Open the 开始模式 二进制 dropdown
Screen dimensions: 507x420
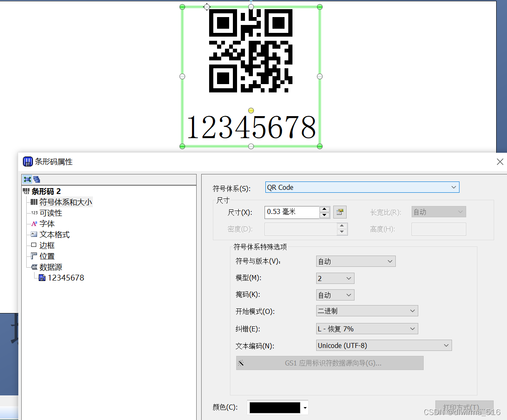click(x=367, y=311)
